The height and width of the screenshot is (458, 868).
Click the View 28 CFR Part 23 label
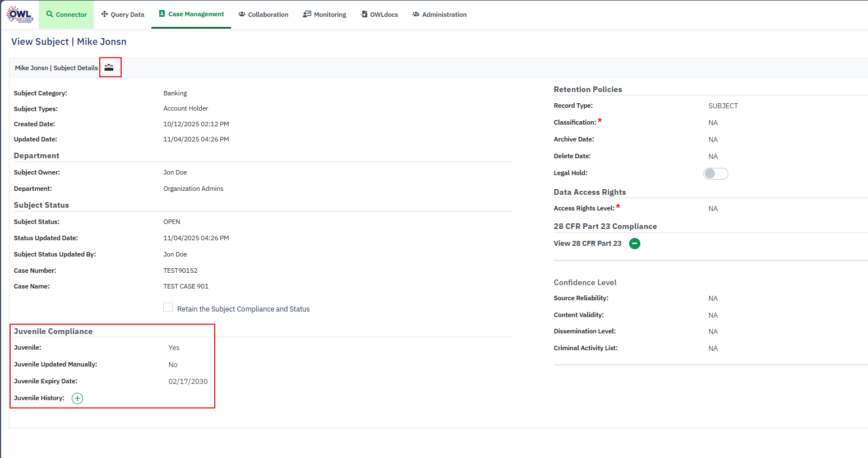[587, 244]
